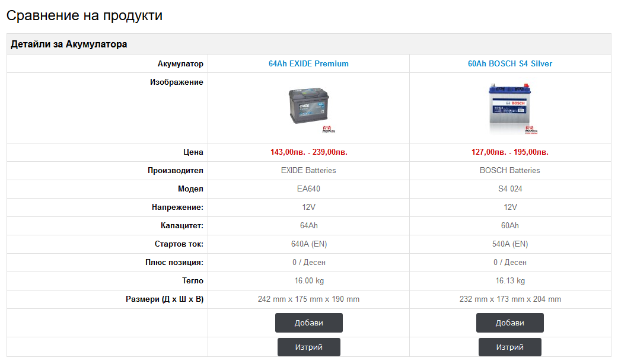The height and width of the screenshot is (364, 618).
Task: Click the Изображение row label
Action: pyautogui.click(x=177, y=82)
